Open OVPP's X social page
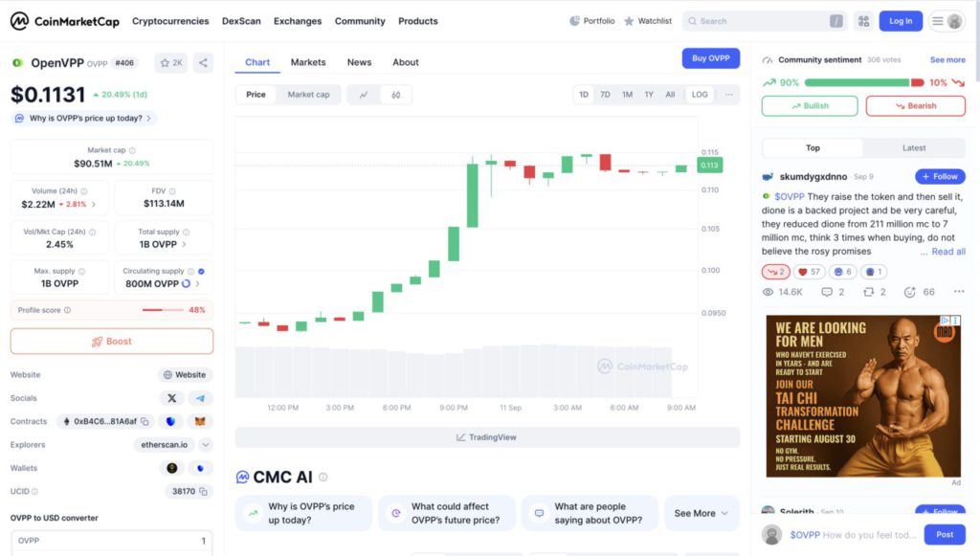 pos(172,398)
